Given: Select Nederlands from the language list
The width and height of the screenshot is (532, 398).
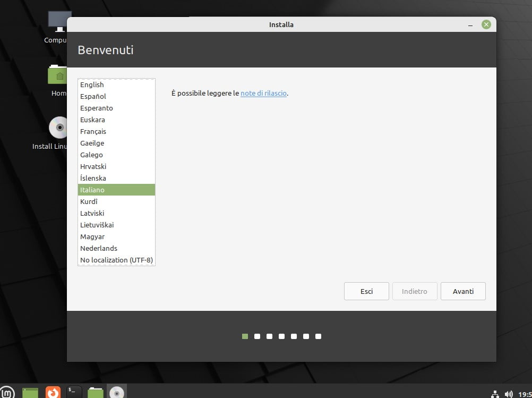Looking at the screenshot, I should tap(99, 248).
